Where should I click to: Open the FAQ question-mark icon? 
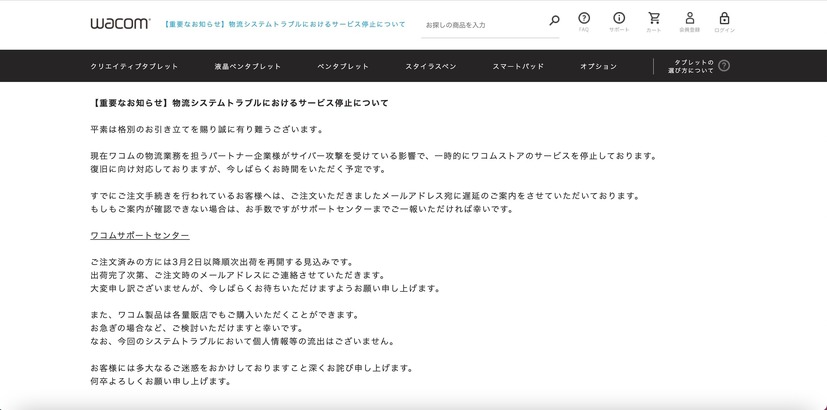584,18
